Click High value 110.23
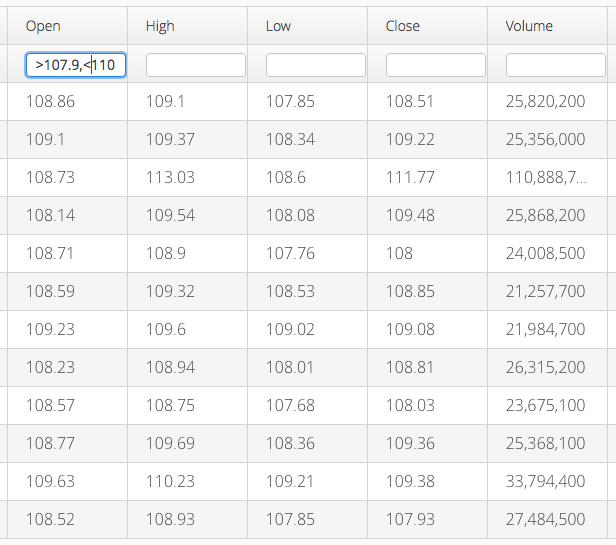The height and width of the screenshot is (545, 616). point(170,481)
